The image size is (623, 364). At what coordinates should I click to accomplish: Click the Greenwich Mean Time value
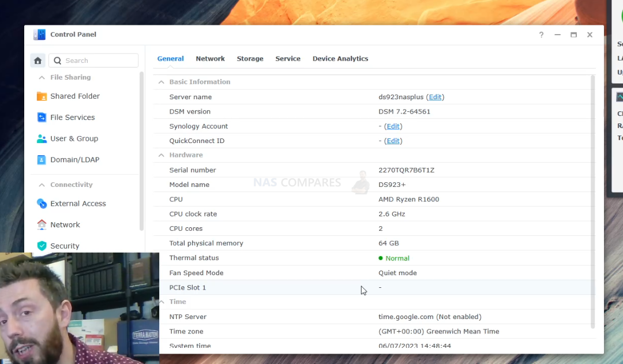click(438, 332)
